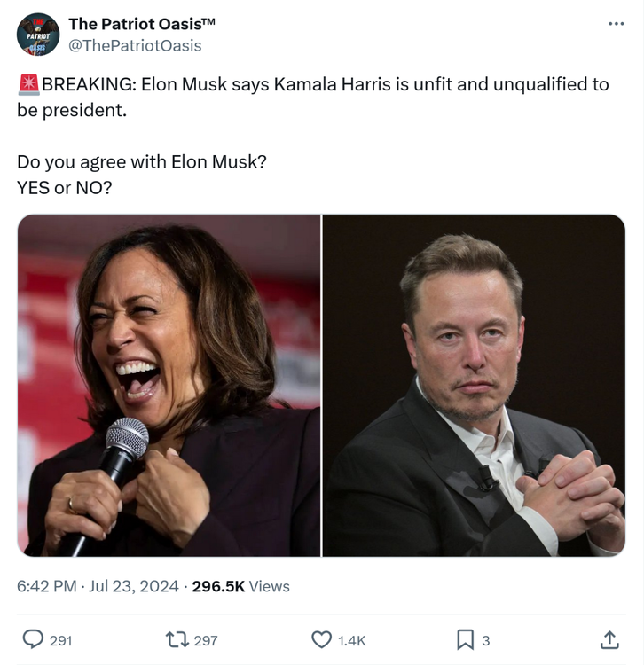Bookmark the post with bookmark icon
644x665 pixels.
pyautogui.click(x=465, y=639)
